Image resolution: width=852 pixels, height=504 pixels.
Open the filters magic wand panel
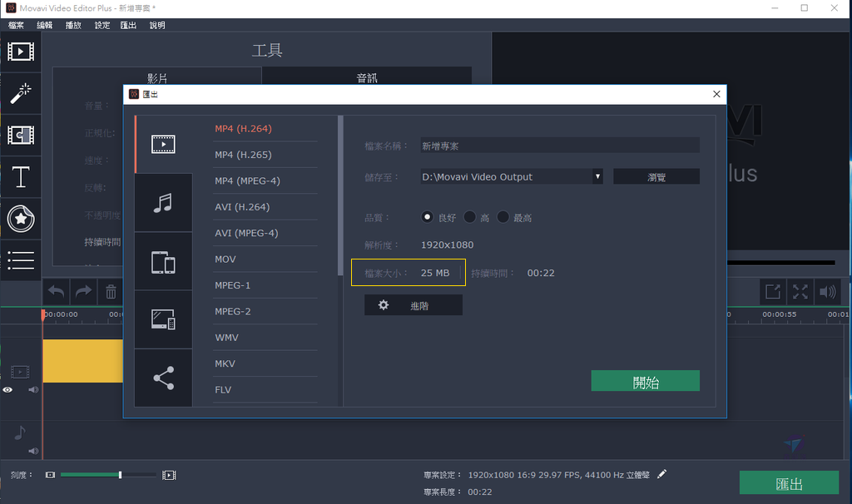coord(21,93)
